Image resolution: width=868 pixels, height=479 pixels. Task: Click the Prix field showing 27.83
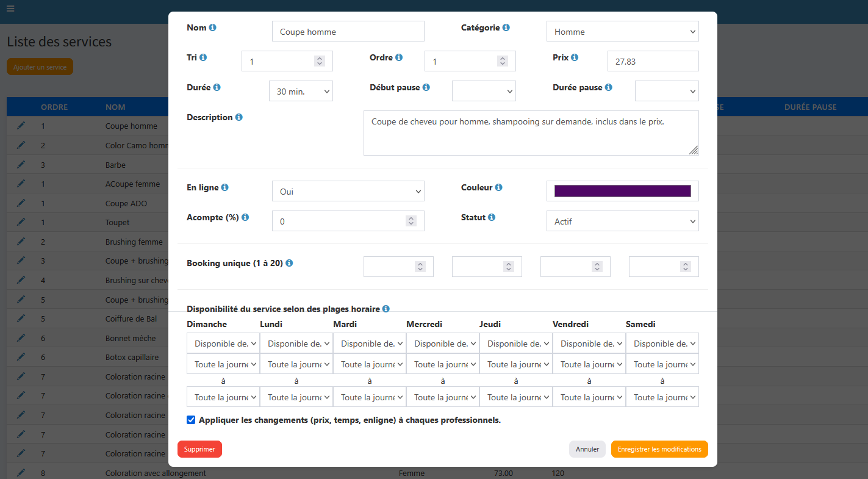653,61
